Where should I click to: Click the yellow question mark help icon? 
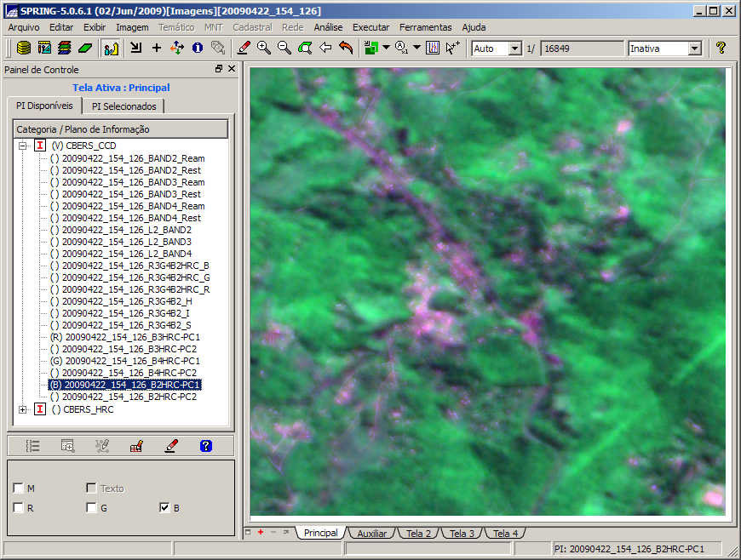[721, 49]
